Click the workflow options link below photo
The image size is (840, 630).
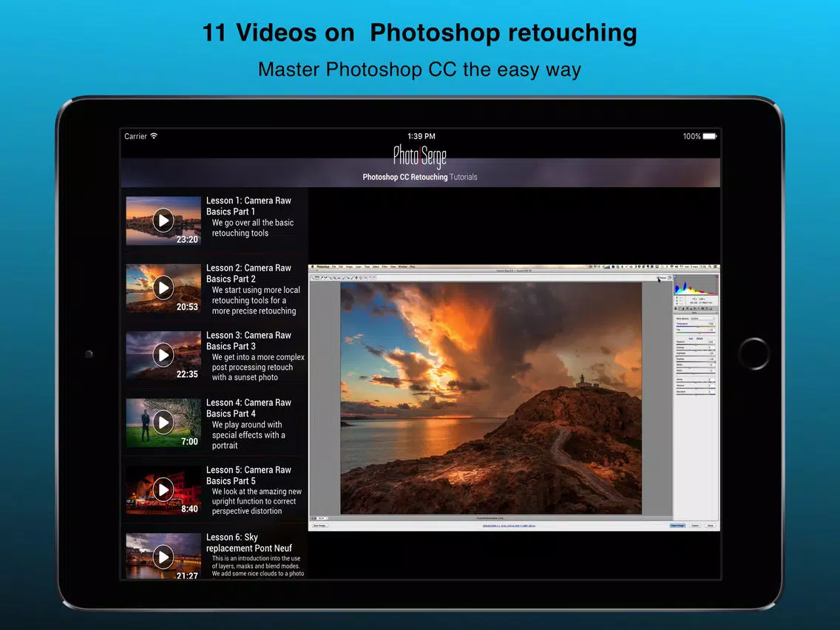(x=509, y=526)
